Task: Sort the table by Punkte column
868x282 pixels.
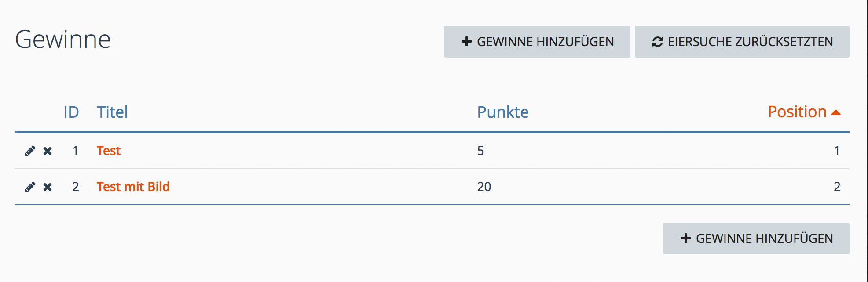Action: (502, 112)
